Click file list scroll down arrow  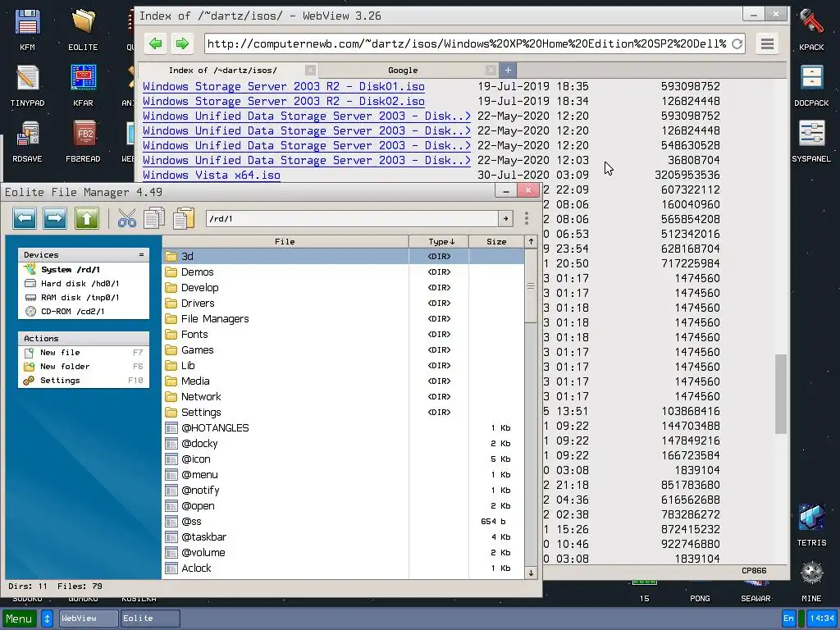[x=531, y=573]
